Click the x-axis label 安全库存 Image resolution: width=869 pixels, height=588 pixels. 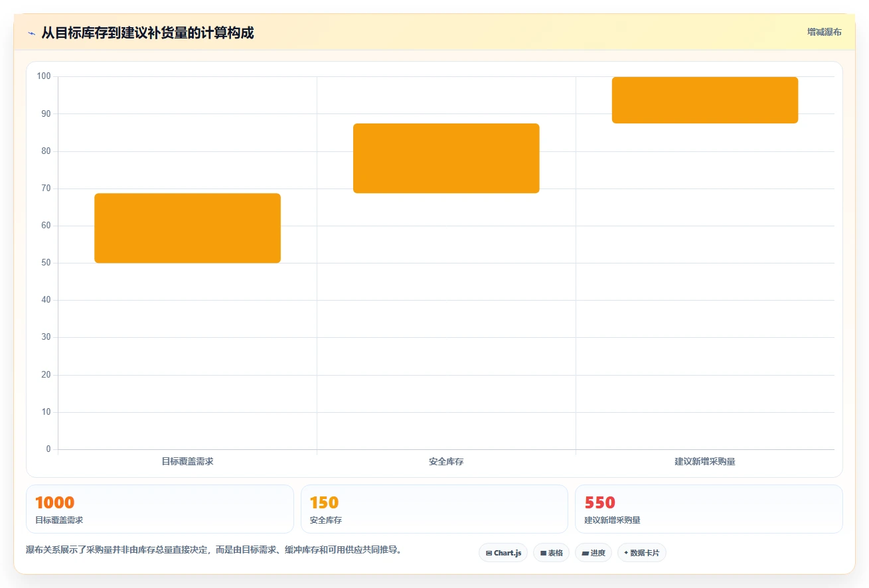coord(446,461)
